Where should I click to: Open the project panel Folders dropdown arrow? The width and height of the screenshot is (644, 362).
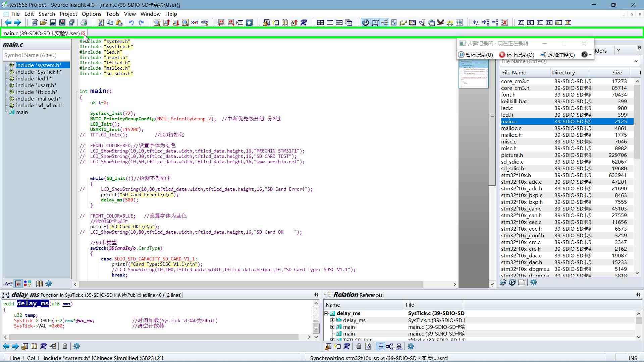[618, 50]
